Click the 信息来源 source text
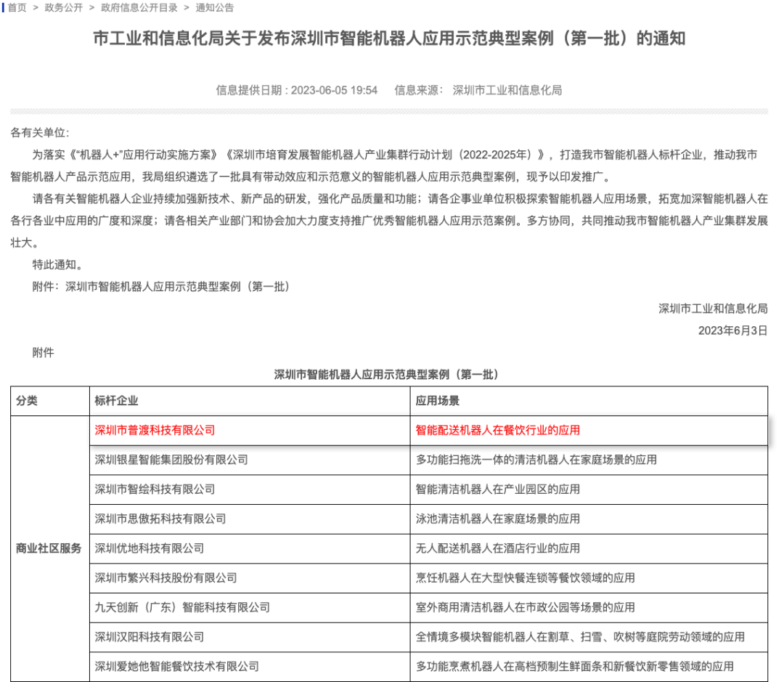This screenshot has width=784, height=682. 478,90
